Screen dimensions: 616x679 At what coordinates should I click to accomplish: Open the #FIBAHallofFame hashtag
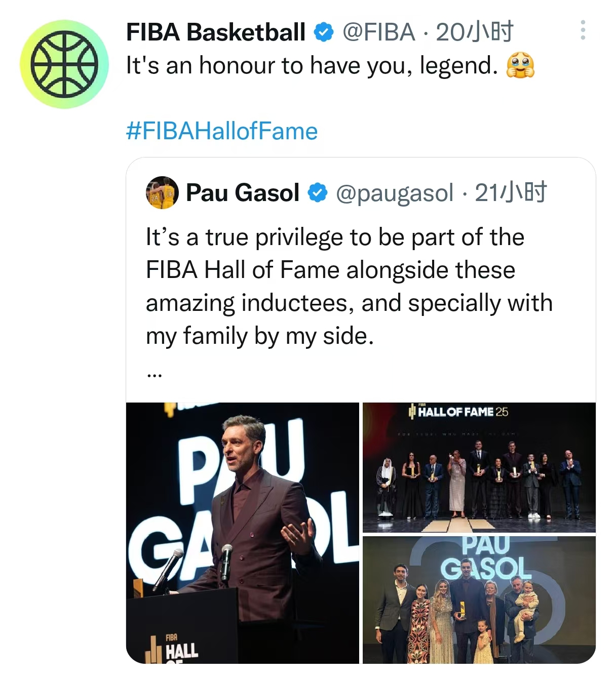point(221,131)
